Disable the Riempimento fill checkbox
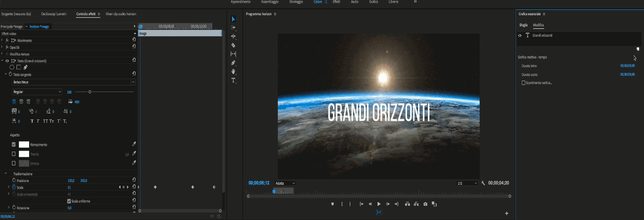Screen dimensions: 644x220 14,144
